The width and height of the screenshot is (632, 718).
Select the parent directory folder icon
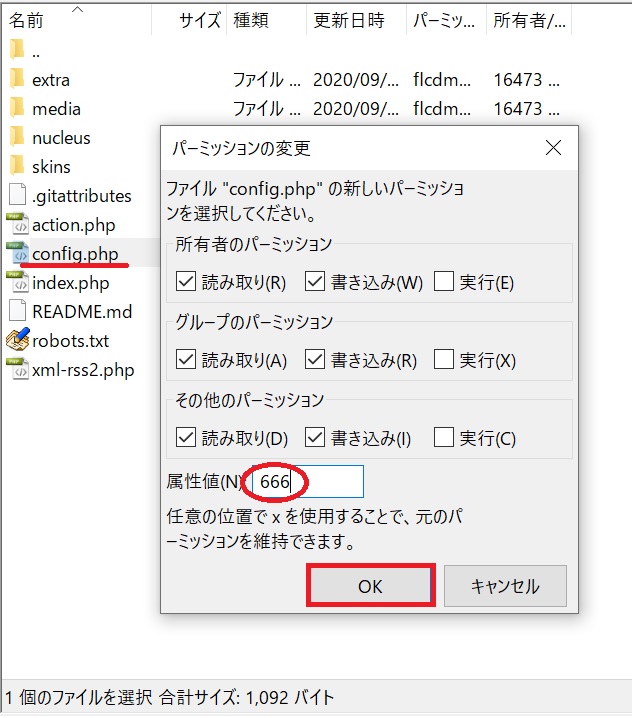tap(17, 49)
